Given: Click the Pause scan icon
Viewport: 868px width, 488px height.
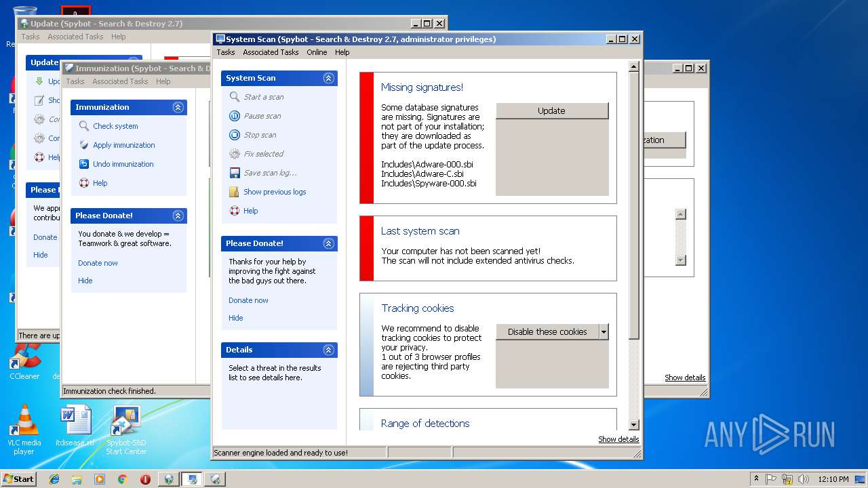Looking at the screenshot, I should pos(235,116).
